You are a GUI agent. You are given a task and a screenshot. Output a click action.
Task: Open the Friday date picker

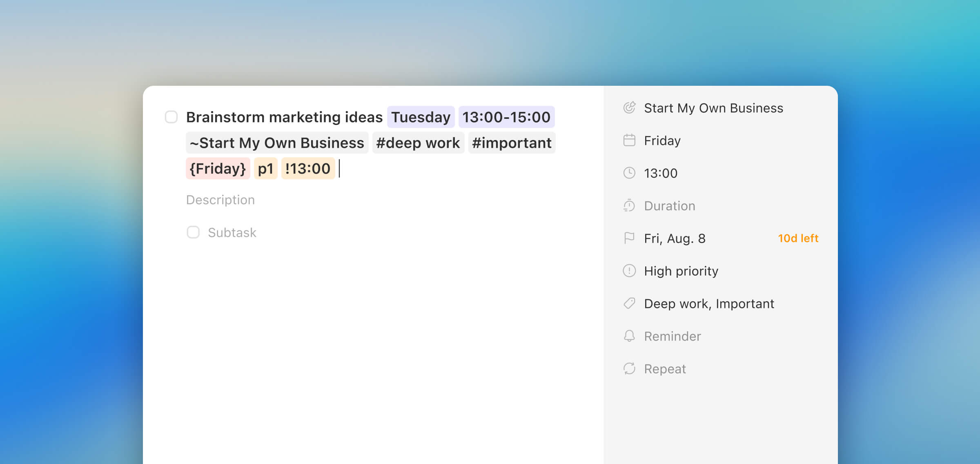[x=662, y=141]
